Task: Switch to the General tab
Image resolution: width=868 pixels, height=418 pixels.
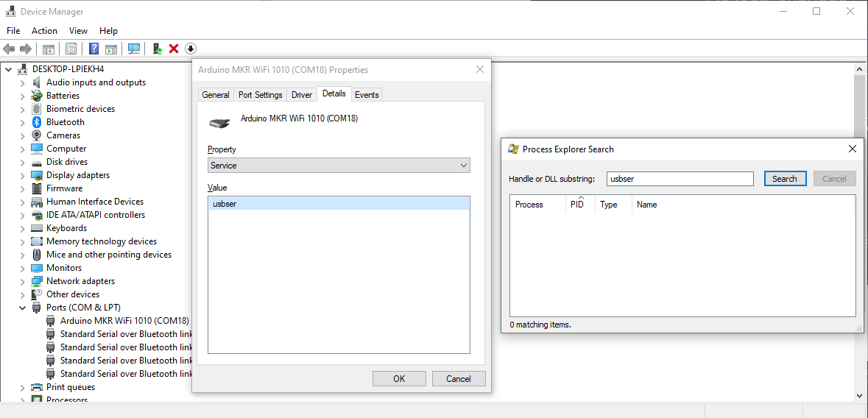Action: (216, 95)
